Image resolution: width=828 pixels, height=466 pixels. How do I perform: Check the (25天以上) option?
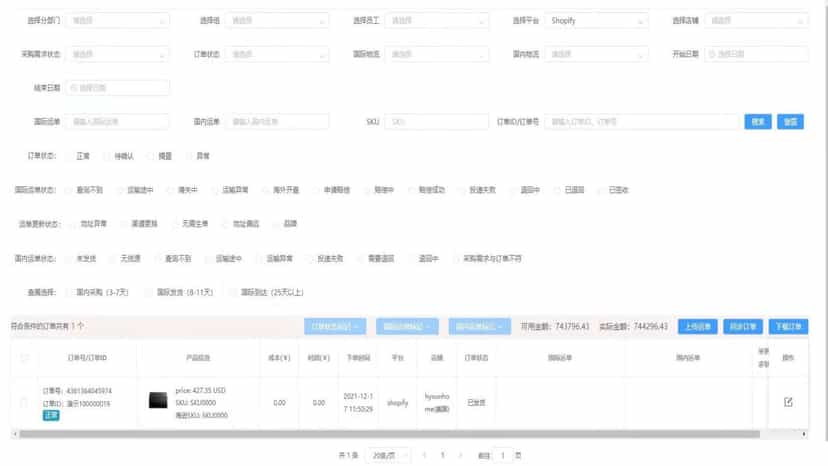point(233,292)
